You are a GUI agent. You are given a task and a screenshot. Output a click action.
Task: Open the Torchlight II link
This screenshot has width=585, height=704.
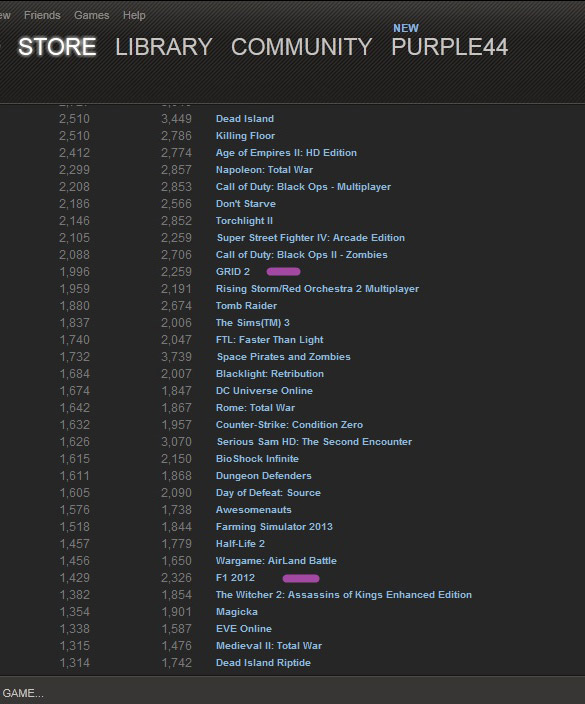244,221
